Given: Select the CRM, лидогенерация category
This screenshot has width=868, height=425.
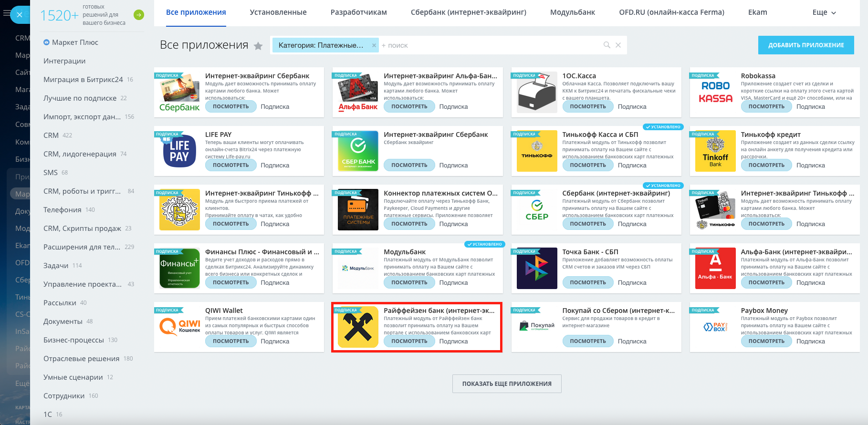Looking at the screenshot, I should [x=80, y=154].
